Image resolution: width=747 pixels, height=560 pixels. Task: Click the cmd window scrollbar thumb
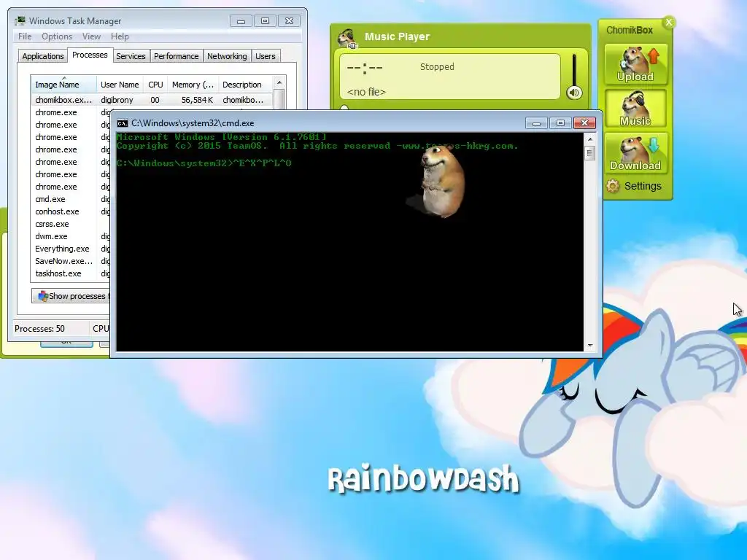click(589, 153)
